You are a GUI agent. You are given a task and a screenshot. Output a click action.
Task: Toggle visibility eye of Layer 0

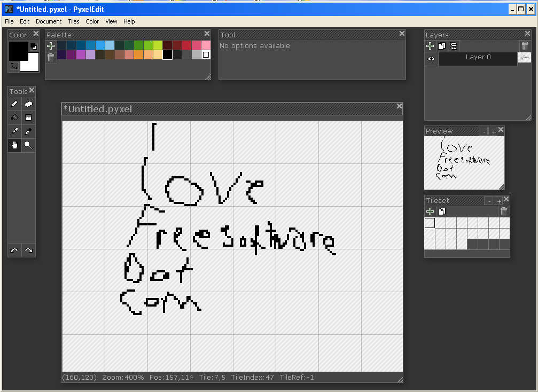click(x=431, y=59)
